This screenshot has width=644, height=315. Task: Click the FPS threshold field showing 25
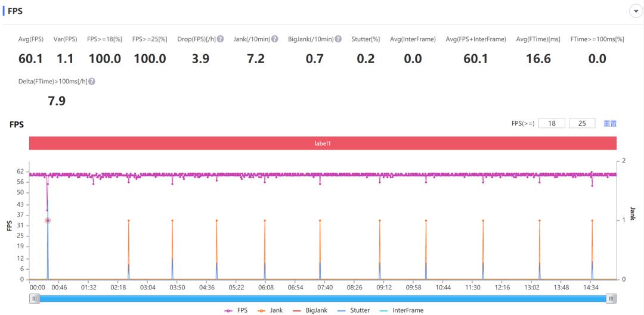pyautogui.click(x=583, y=123)
